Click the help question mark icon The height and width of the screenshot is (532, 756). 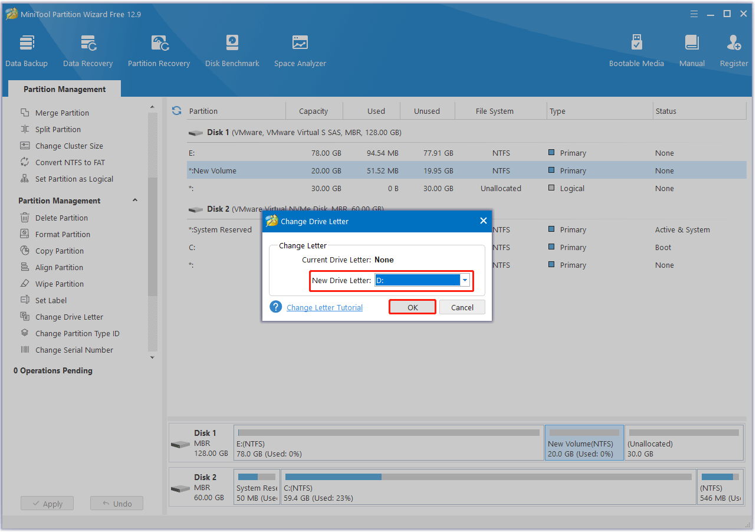click(x=275, y=307)
